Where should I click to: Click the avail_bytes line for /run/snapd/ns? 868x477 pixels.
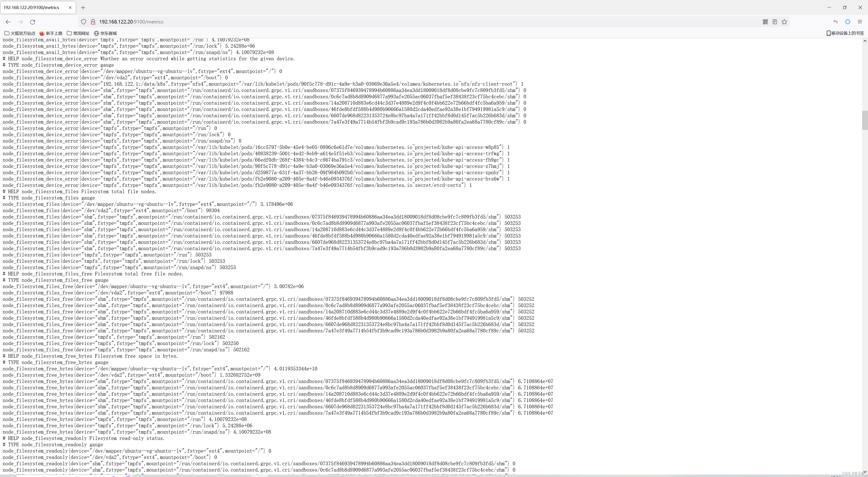coord(138,53)
